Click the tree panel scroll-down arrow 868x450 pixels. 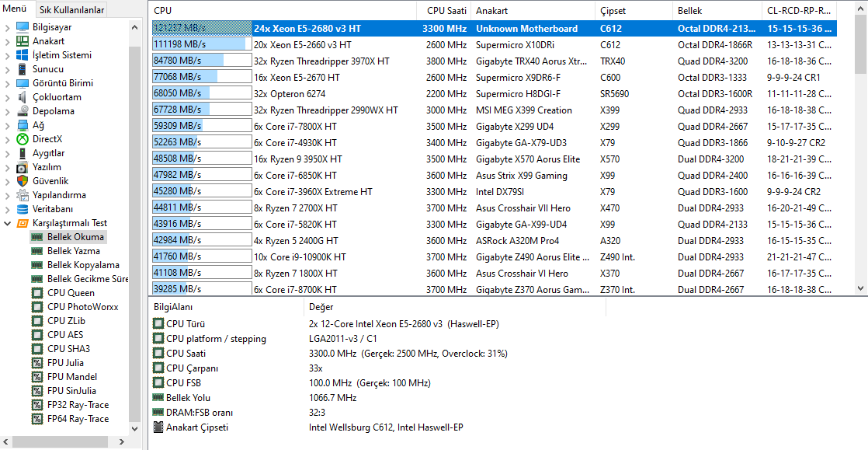135,429
